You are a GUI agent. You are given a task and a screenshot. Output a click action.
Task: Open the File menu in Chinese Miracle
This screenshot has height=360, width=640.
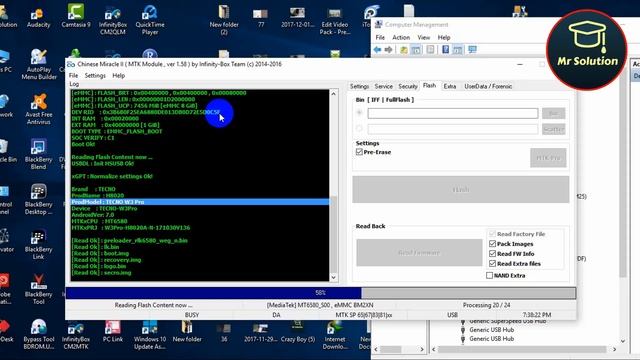[x=73, y=76]
